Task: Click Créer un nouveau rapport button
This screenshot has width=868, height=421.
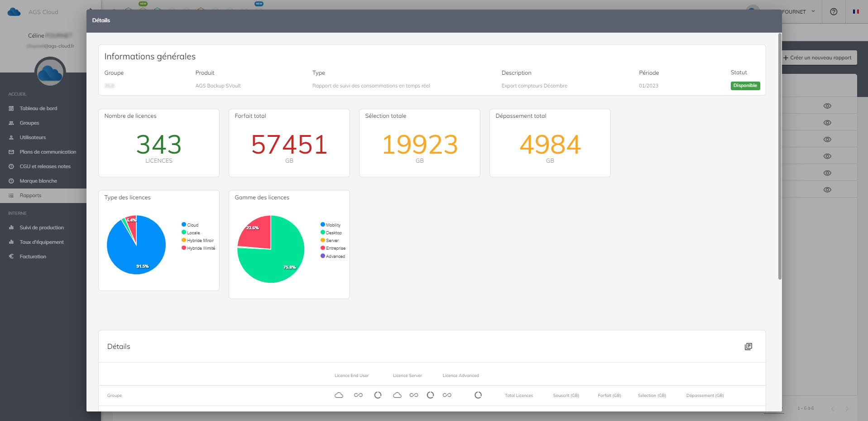Action: [818, 58]
